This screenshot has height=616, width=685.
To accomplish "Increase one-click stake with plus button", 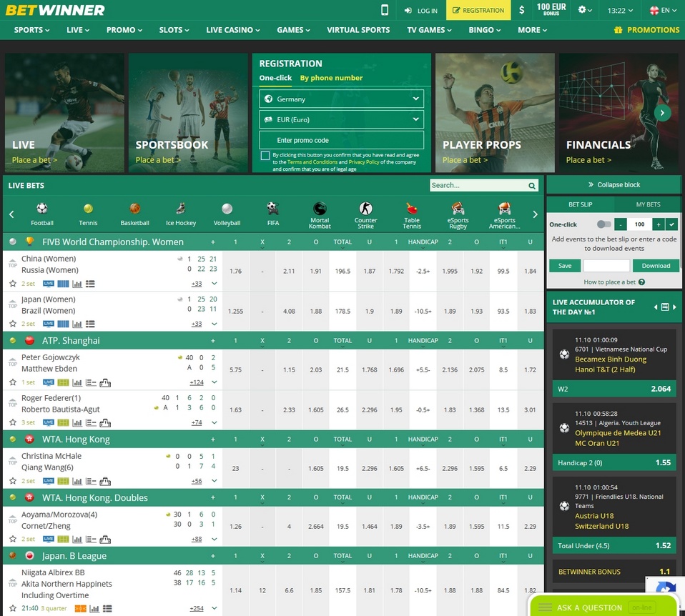I will pyautogui.click(x=659, y=224).
